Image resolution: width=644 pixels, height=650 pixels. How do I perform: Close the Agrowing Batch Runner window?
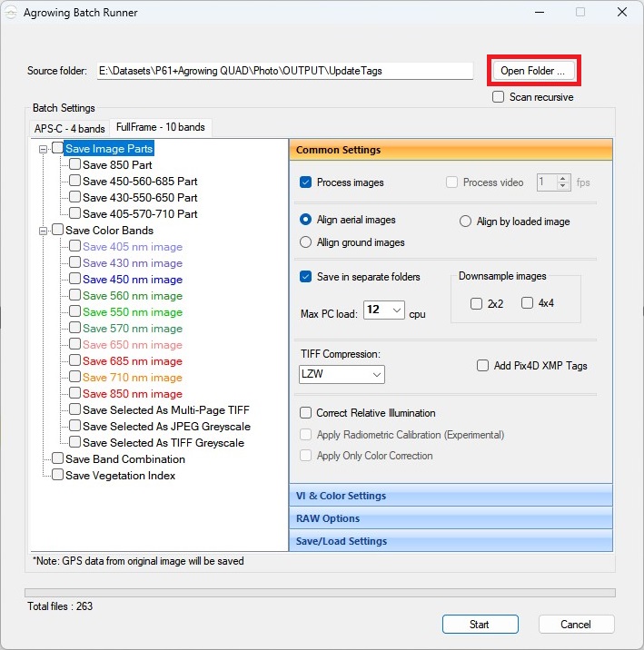point(622,13)
